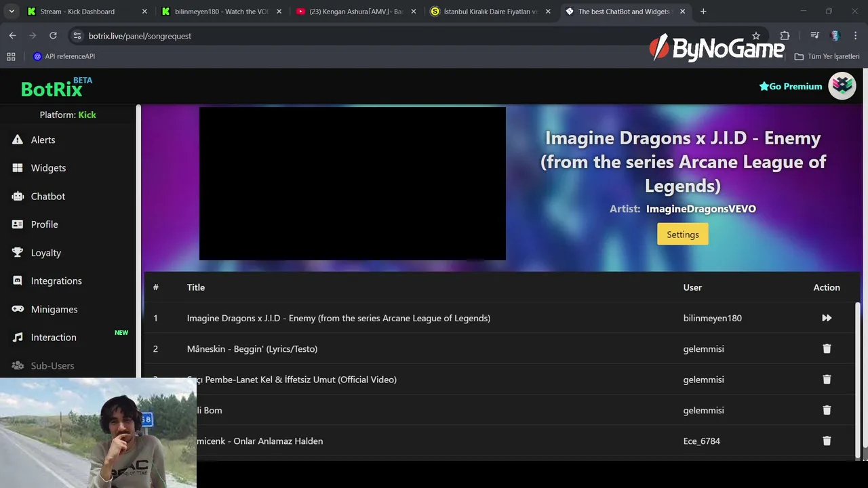The height and width of the screenshot is (488, 868).
Task: Click user gelemmisi on Måneskin row
Action: point(703,349)
